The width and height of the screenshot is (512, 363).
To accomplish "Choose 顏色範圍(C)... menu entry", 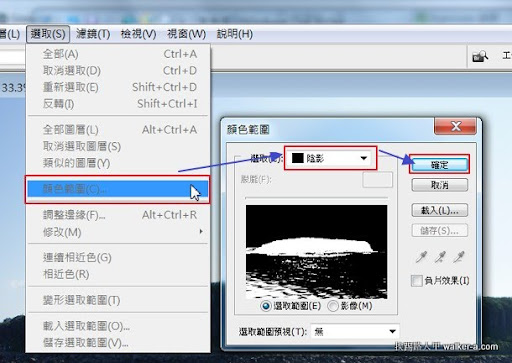I will [x=117, y=189].
